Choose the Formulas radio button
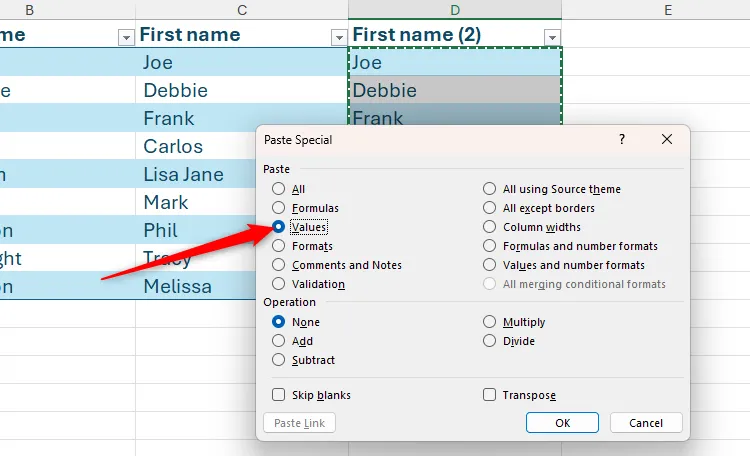750x456 pixels. pos(279,208)
